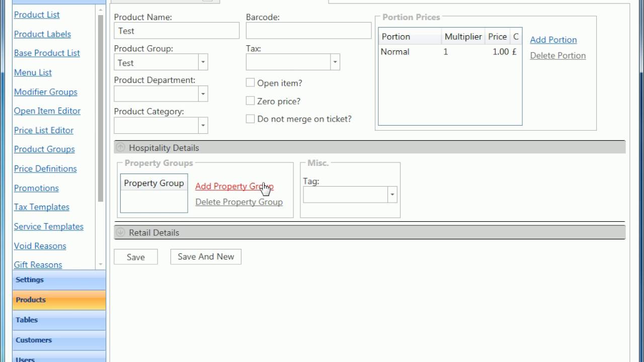Click into the Barcode field
644x362 pixels.
[308, 31]
